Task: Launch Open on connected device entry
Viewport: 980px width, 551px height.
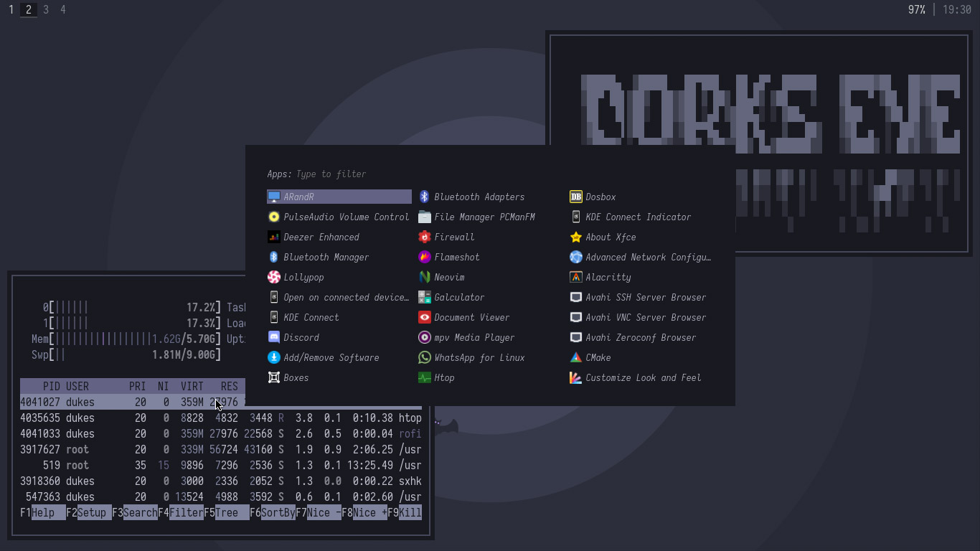Action: (x=339, y=297)
